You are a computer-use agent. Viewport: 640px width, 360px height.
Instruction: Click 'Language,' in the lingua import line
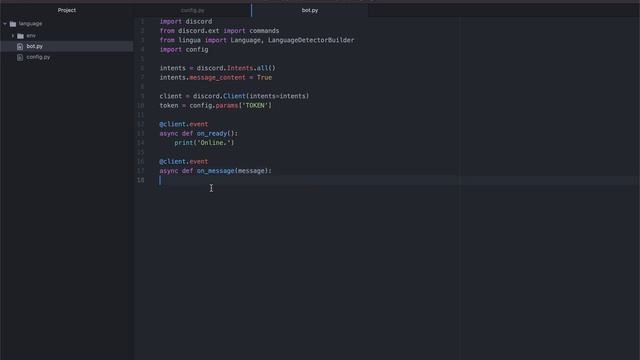[x=247, y=40]
